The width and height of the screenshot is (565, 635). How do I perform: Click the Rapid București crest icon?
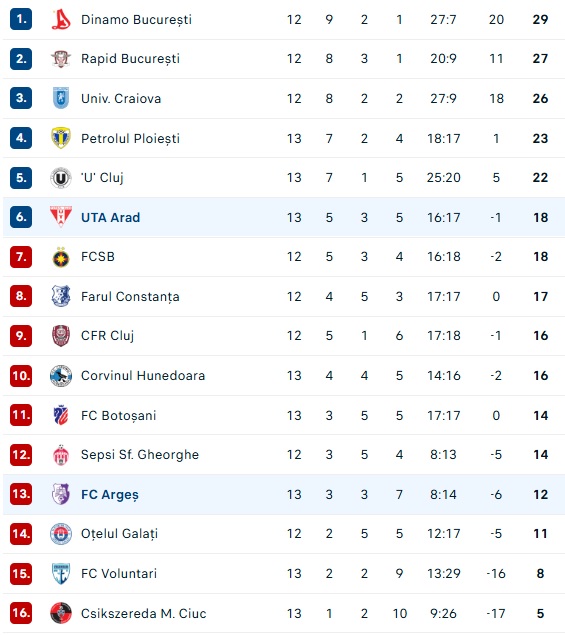[61, 59]
